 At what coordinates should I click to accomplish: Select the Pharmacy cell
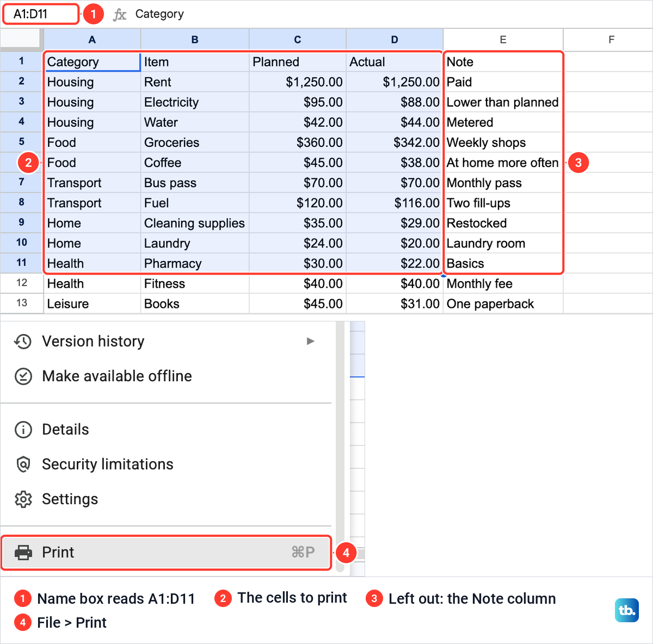pyautogui.click(x=195, y=263)
